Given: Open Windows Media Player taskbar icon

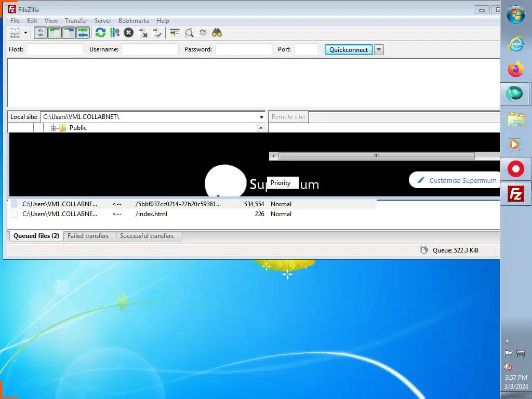Looking at the screenshot, I should coord(516,144).
